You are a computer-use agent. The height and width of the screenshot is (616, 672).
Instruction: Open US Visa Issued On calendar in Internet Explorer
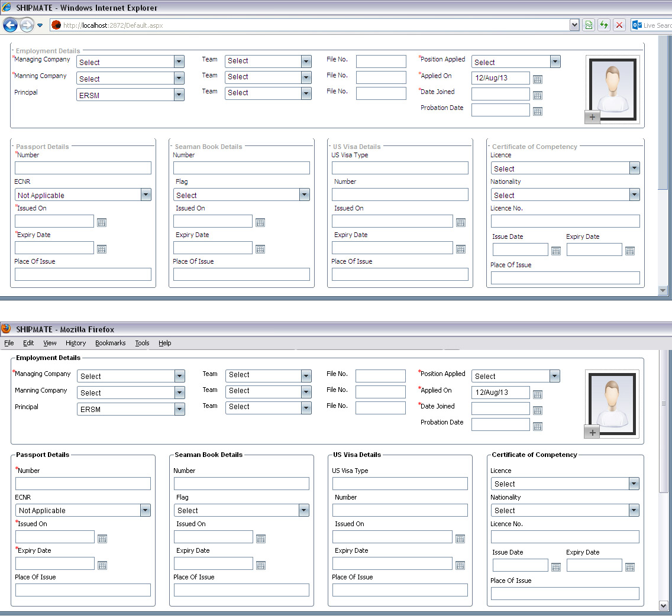pyautogui.click(x=461, y=222)
